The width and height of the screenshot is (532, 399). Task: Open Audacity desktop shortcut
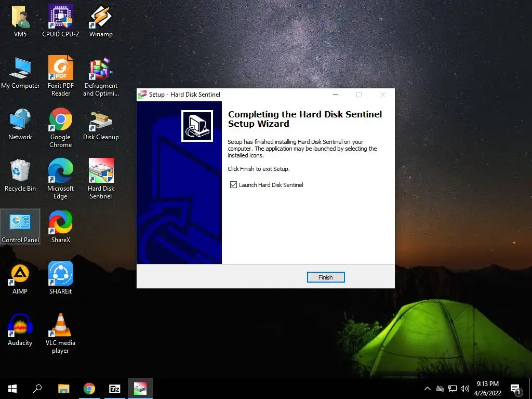click(x=20, y=330)
